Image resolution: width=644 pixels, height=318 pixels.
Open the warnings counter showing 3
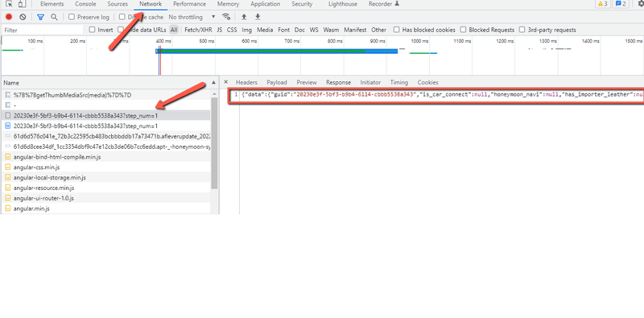[602, 4]
